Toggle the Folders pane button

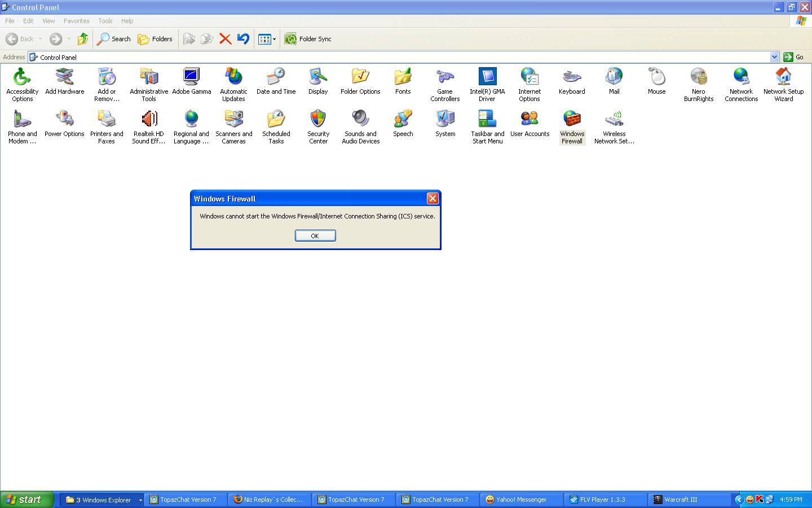click(155, 39)
